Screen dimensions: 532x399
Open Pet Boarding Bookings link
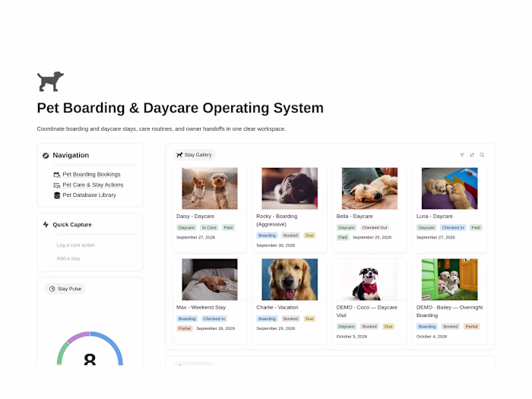click(x=91, y=174)
